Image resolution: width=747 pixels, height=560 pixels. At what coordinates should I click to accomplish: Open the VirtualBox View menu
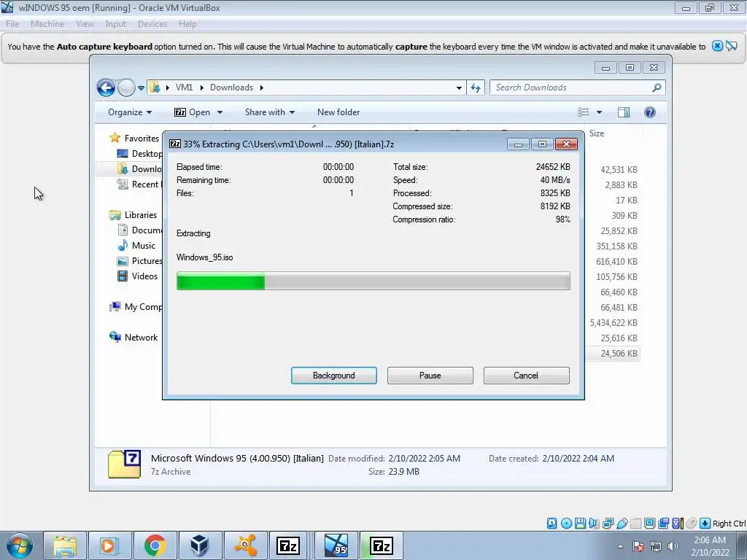pyautogui.click(x=85, y=24)
